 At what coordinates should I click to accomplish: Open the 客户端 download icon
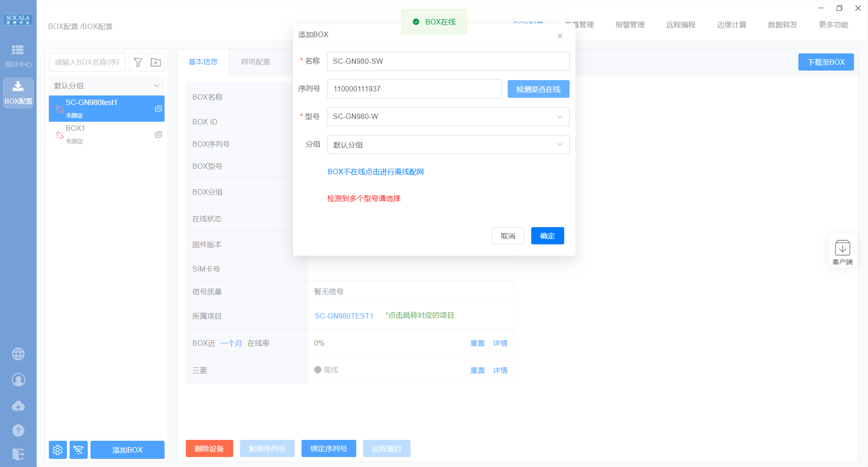[842, 252]
